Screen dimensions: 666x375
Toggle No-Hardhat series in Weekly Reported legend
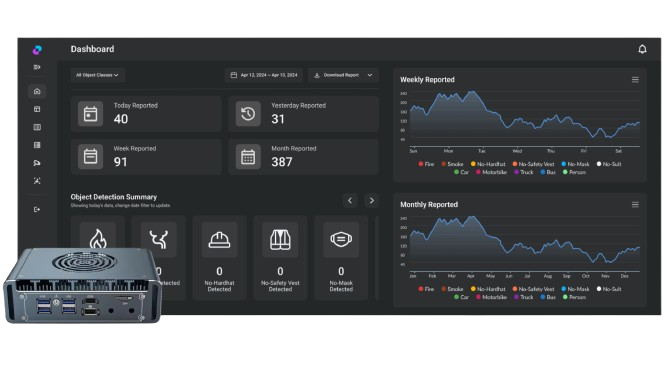point(488,164)
